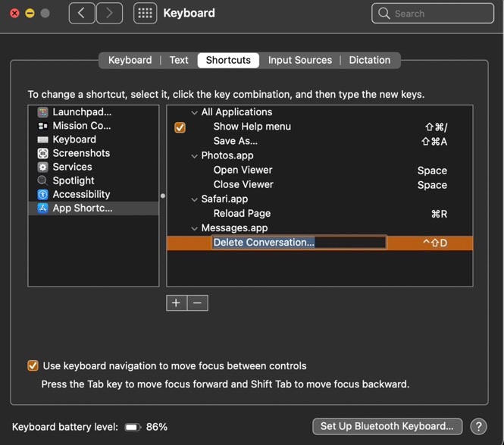The image size is (504, 445).
Task: Add a new shortcut with plus
Action: 176,303
